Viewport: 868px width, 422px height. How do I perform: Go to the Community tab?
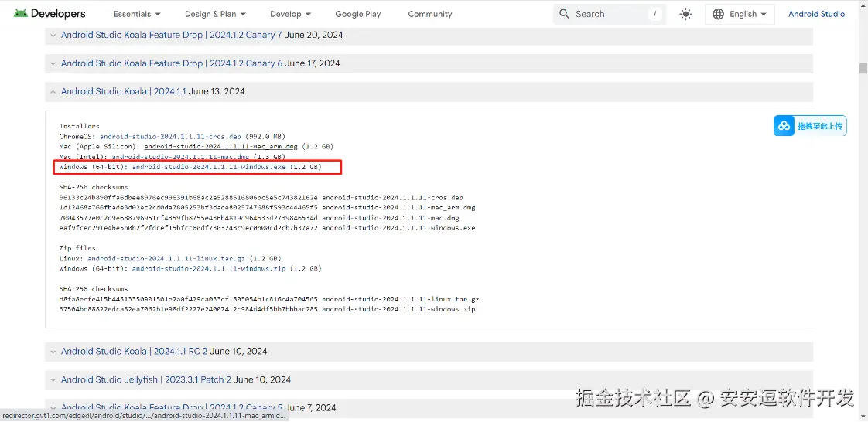tap(430, 15)
